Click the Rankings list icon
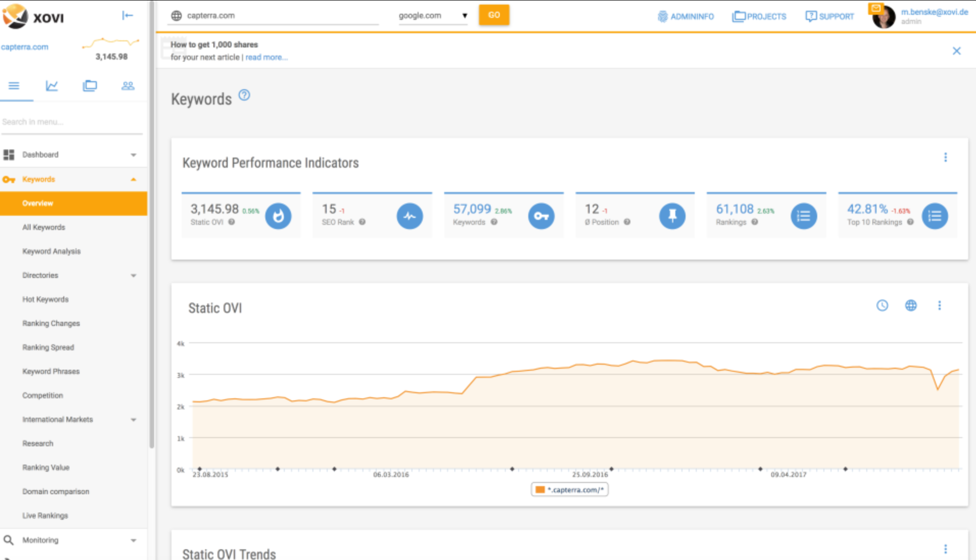This screenshot has width=976, height=560. (803, 216)
